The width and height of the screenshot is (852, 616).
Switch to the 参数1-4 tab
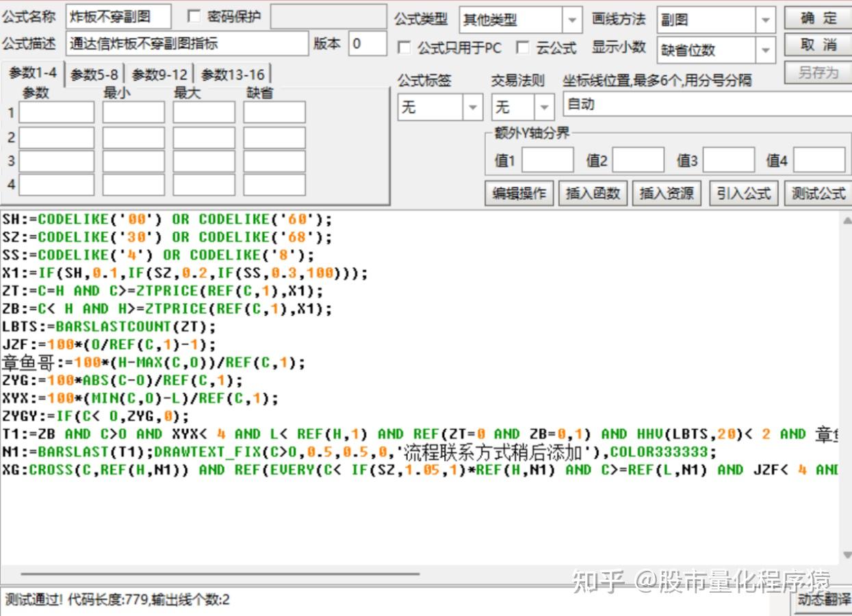(33, 73)
